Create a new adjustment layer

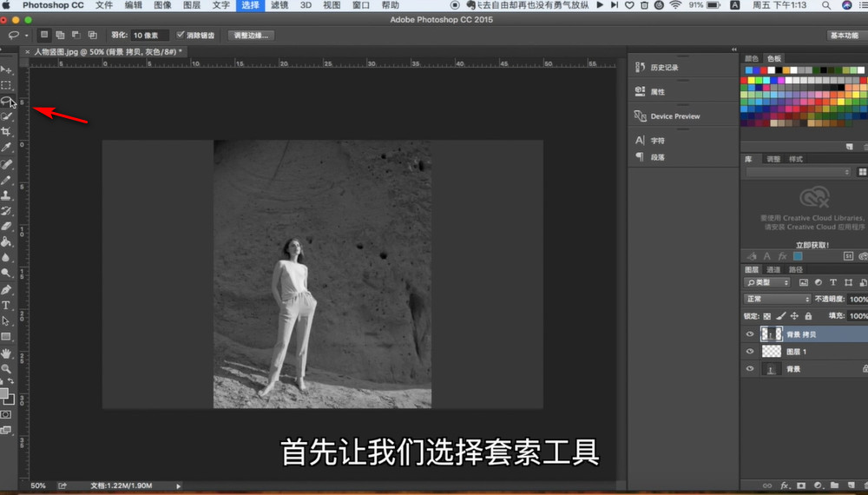point(818,485)
